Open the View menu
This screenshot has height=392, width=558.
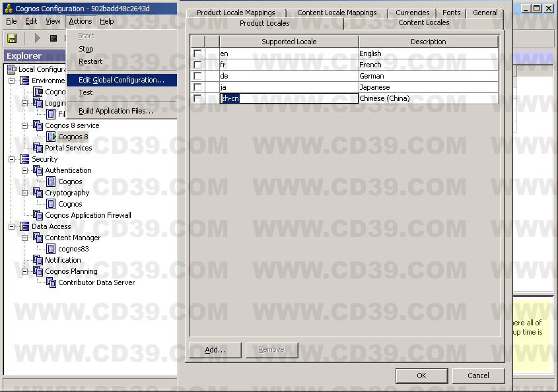point(53,21)
